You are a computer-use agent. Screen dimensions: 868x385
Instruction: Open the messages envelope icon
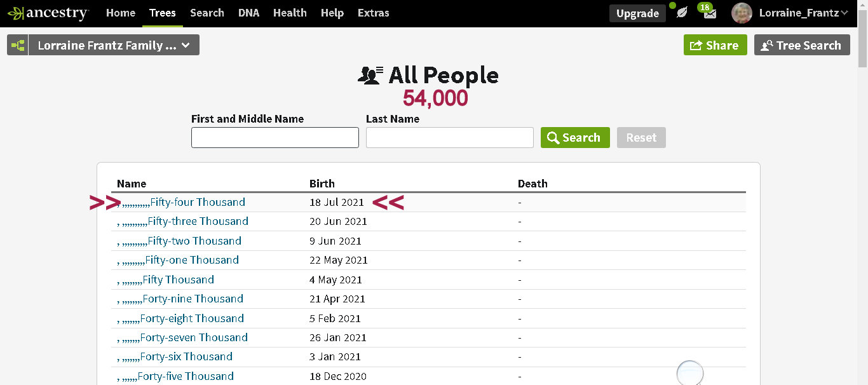tap(709, 13)
